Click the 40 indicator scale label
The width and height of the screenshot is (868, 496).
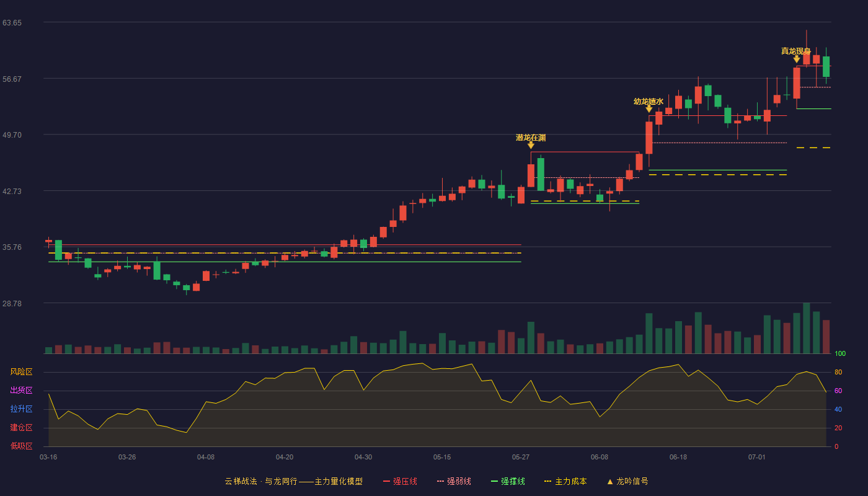pyautogui.click(x=838, y=409)
